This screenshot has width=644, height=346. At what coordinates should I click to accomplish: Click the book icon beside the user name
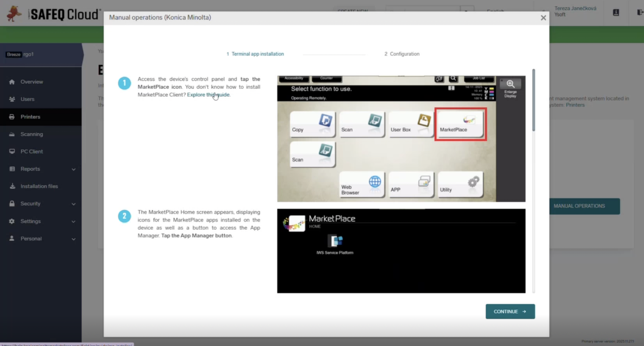[616, 12]
